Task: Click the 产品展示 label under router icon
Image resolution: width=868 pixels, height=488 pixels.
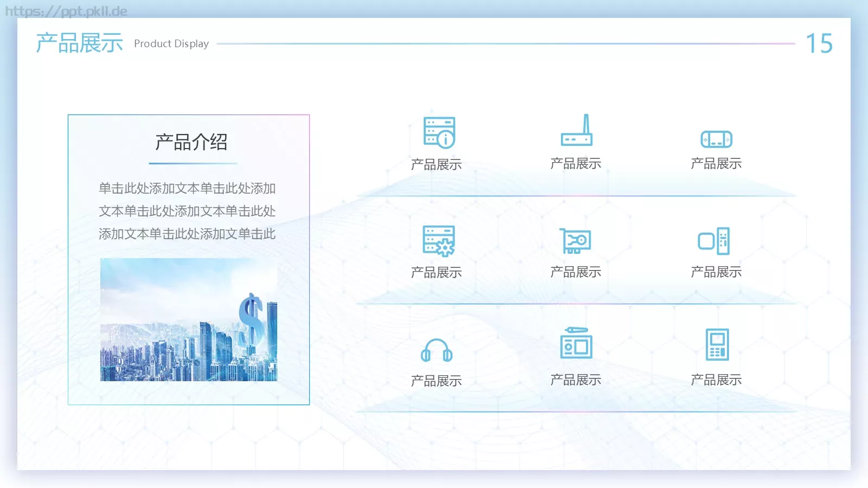Action: click(576, 163)
